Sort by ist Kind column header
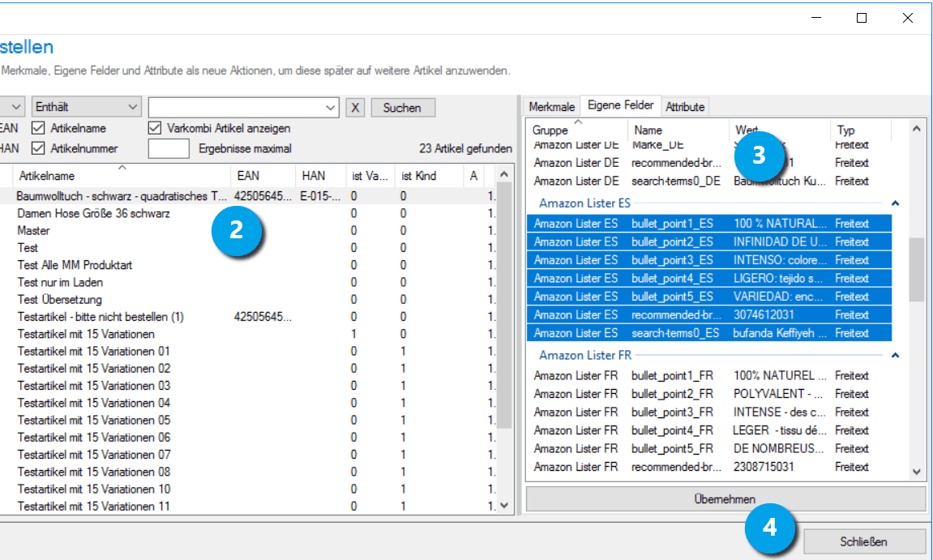 point(429,176)
